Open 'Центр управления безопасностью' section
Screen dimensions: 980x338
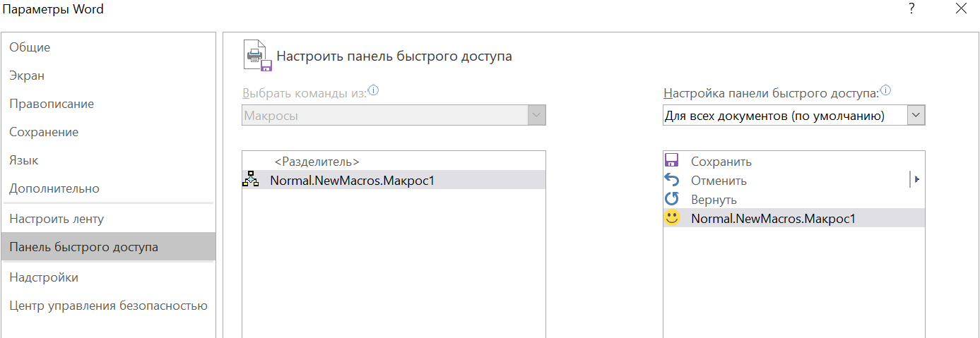pos(109,306)
